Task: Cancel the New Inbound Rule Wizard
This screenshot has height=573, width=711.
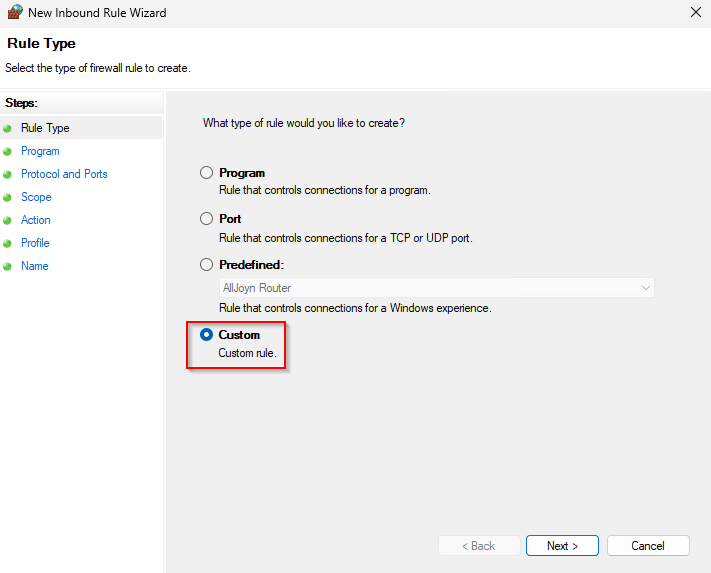Action: point(648,546)
